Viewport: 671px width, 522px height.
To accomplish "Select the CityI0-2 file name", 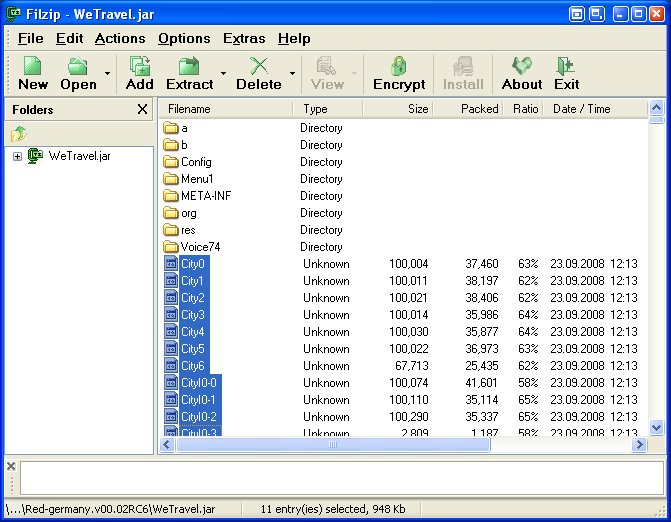I will pos(199,417).
